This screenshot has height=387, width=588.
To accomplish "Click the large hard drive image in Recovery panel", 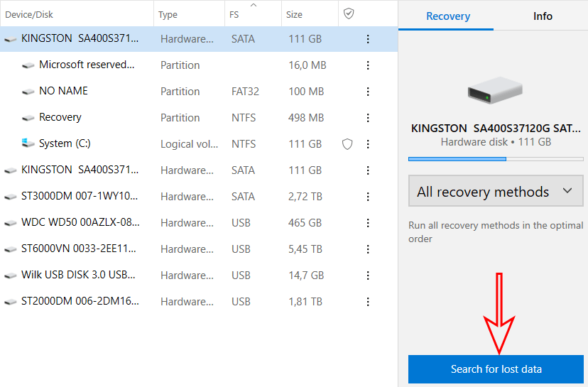I will pos(495,90).
